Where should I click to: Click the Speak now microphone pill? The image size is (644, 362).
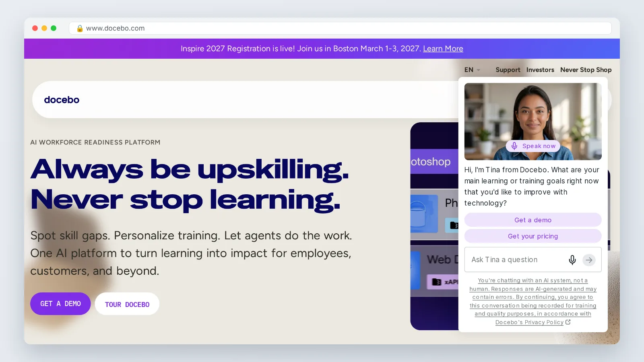click(533, 146)
